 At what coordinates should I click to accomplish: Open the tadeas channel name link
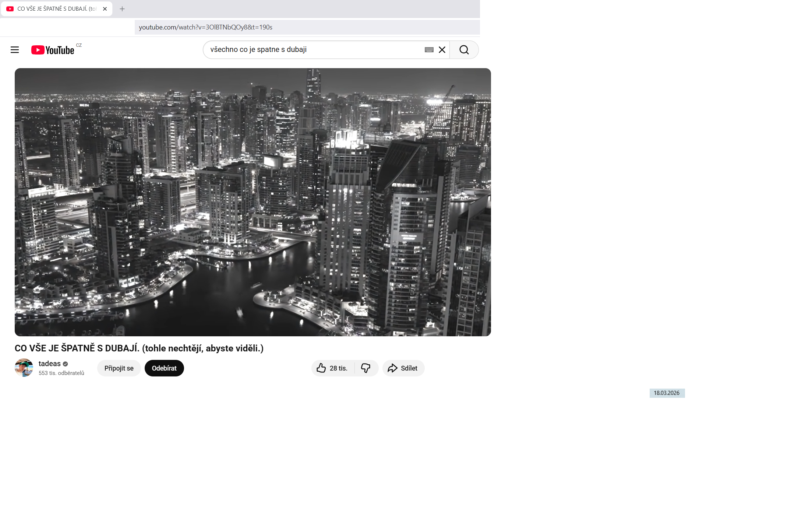tap(49, 364)
